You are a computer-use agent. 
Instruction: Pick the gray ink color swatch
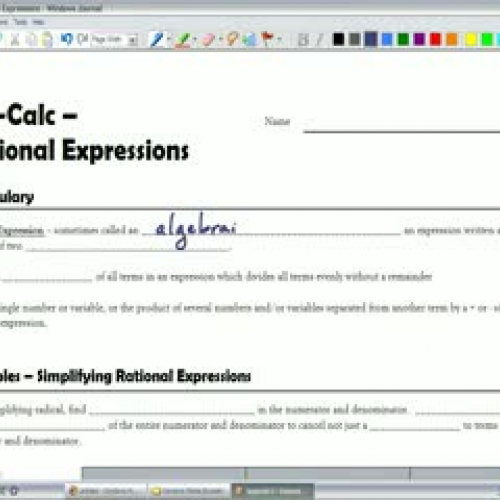pos(355,39)
